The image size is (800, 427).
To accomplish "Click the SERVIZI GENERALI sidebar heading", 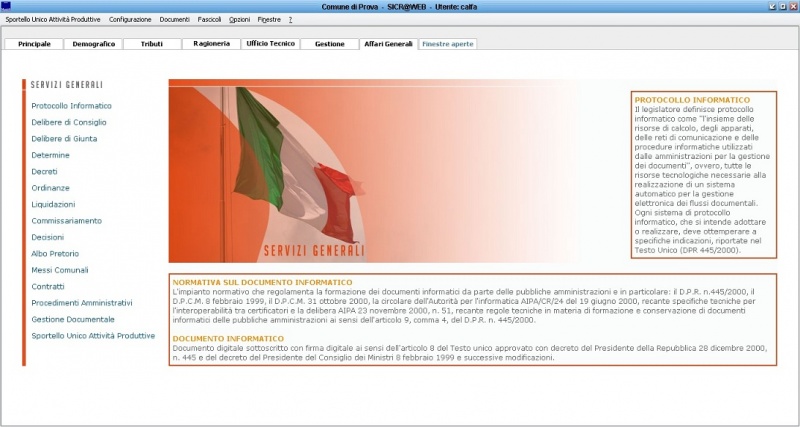I will point(67,85).
